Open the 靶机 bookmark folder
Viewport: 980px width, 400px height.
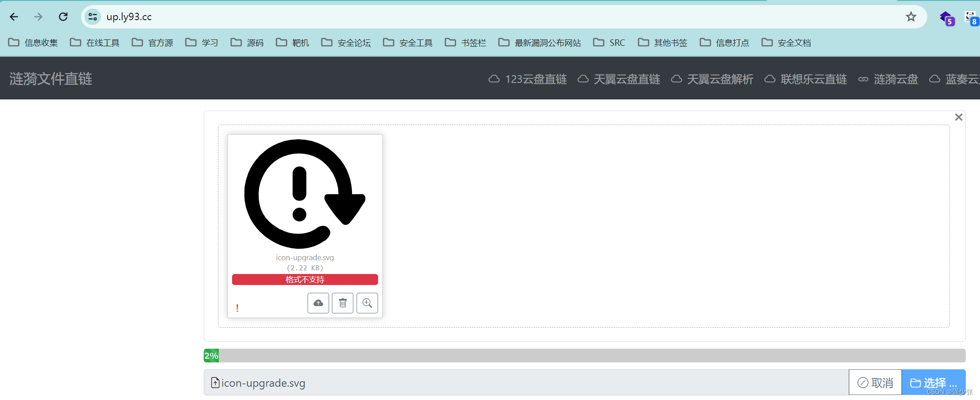tap(292, 43)
